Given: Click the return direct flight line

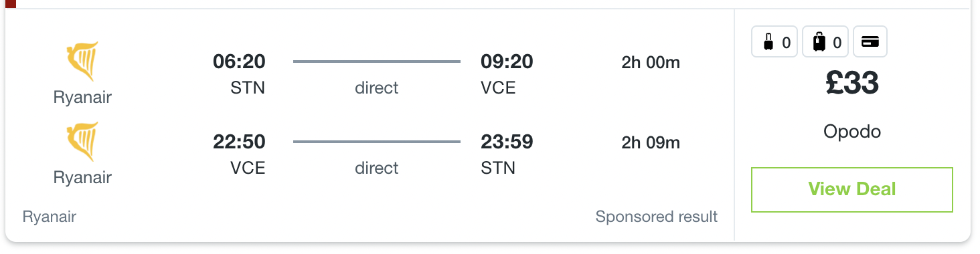Looking at the screenshot, I should [x=377, y=142].
